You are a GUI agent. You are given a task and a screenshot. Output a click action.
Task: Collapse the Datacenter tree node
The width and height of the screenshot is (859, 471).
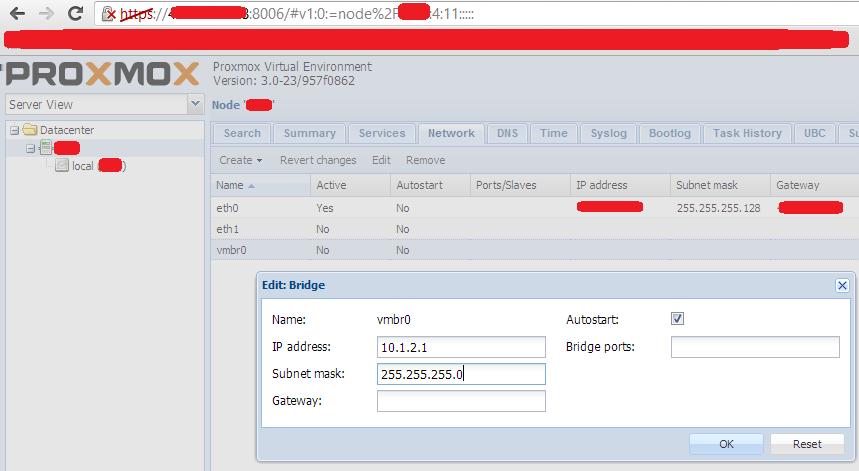(x=14, y=130)
